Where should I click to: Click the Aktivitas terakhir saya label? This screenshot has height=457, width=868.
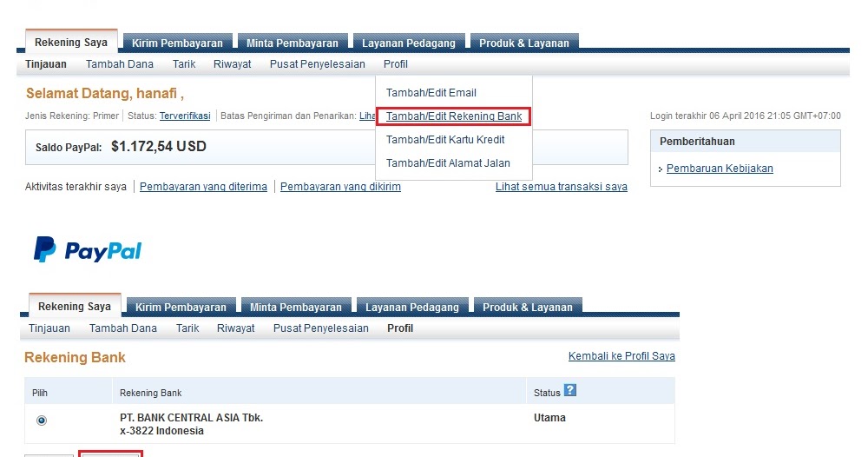[76, 187]
